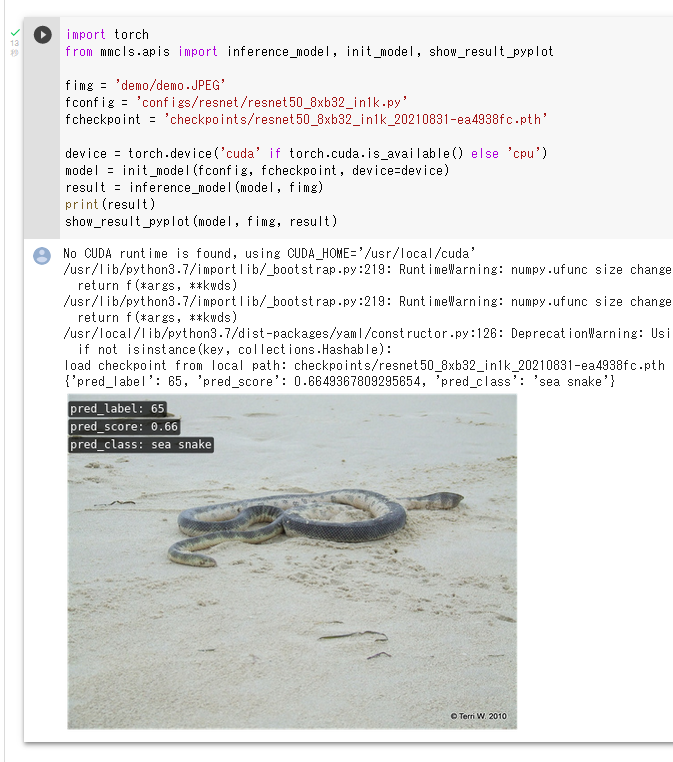Click the 'model = init_model' line
This screenshot has width=673, height=762.
point(257,171)
